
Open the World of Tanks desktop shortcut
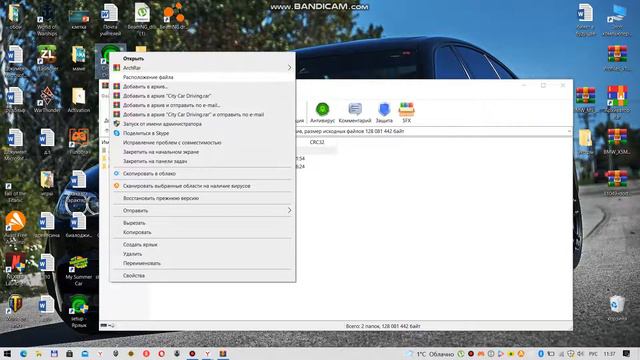(x=15, y=311)
